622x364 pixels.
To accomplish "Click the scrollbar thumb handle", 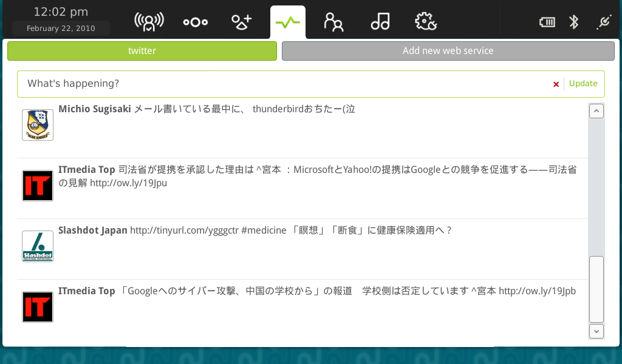I will (x=596, y=289).
